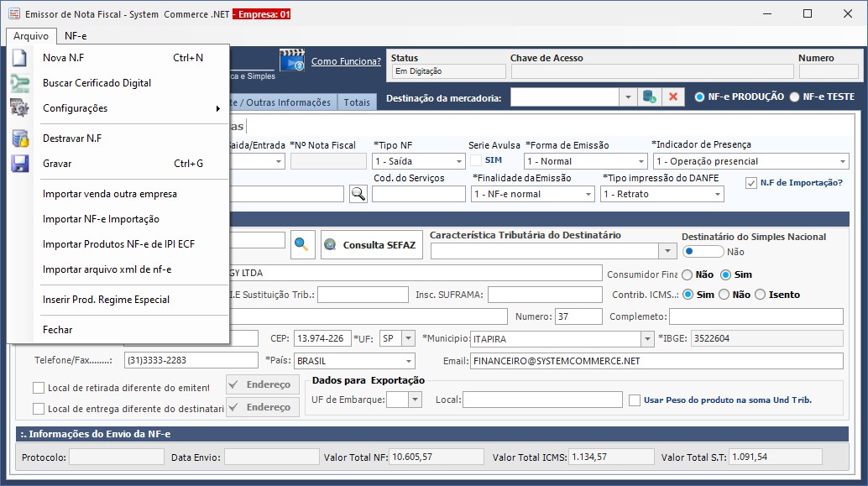The image size is (868, 486).
Task: Switch to the Totais tab
Action: coord(357,102)
